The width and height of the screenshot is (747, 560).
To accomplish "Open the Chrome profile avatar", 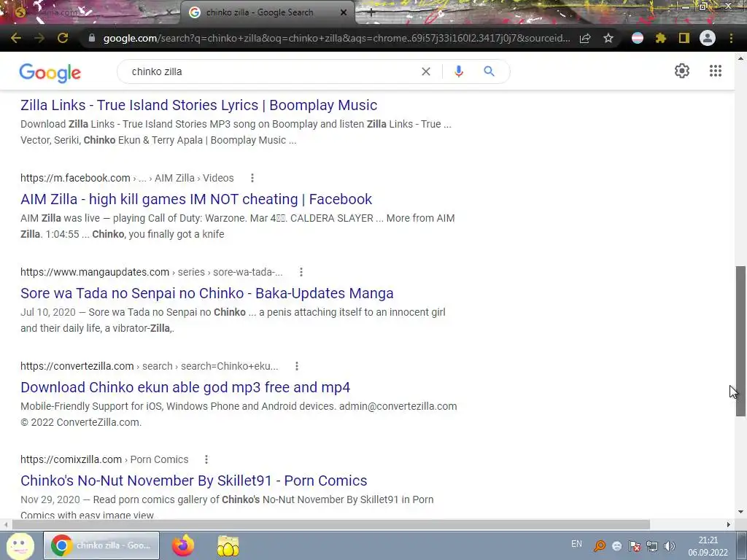I will click(708, 38).
